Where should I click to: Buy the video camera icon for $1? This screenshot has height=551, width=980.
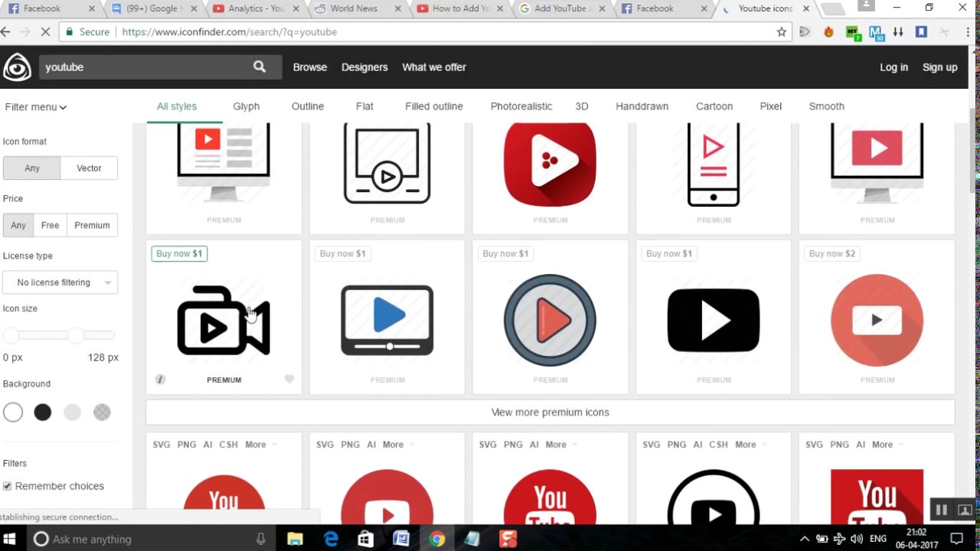[x=178, y=253]
